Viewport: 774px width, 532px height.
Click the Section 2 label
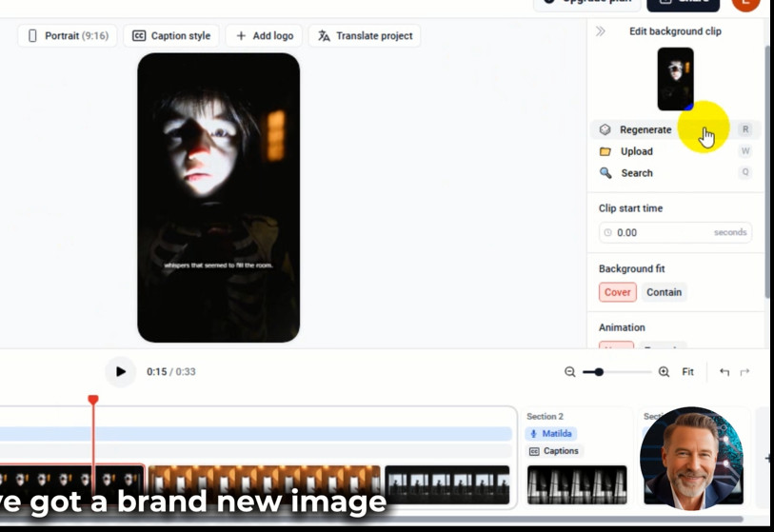[545, 417]
